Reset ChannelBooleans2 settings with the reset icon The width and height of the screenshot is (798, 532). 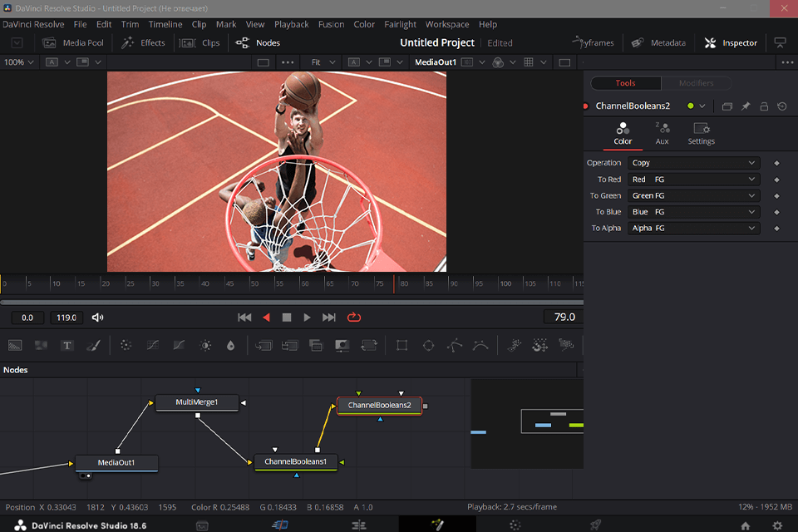click(x=782, y=106)
